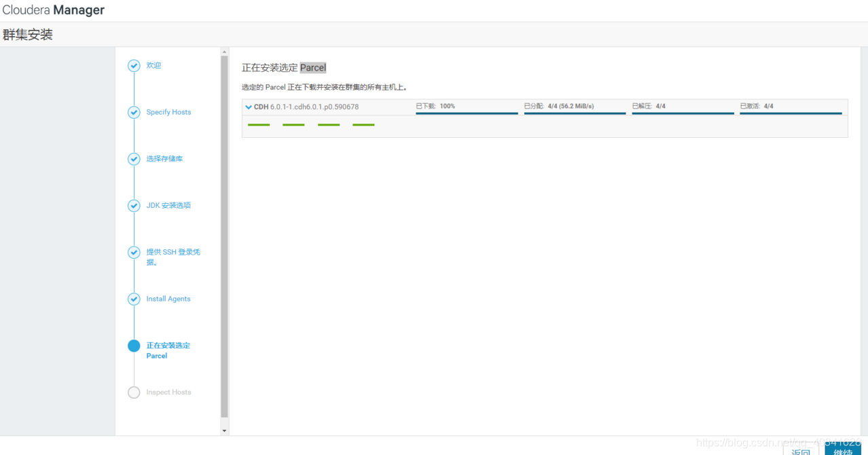Click the 正在安装选定 Parcel heading
Screen dimensions: 868x455
[284, 68]
